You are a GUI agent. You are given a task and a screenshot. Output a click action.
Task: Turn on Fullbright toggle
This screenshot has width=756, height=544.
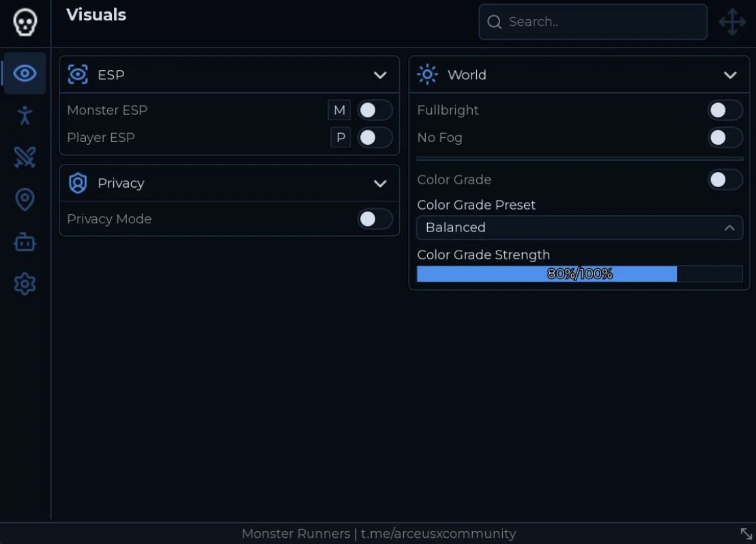tap(725, 110)
